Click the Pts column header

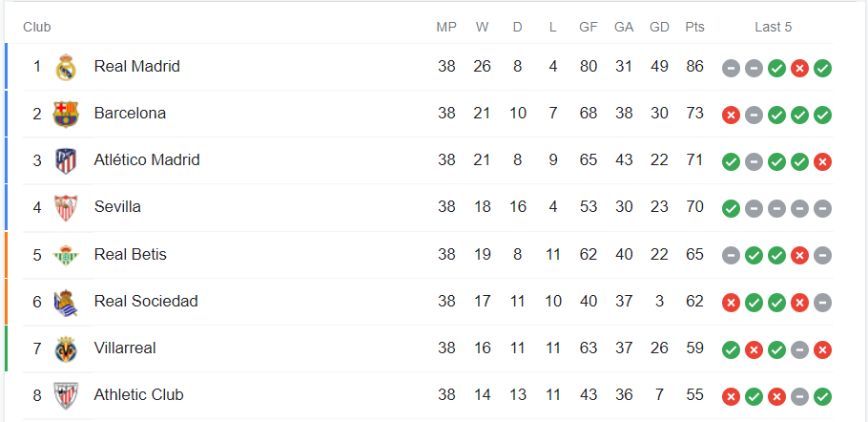(694, 27)
